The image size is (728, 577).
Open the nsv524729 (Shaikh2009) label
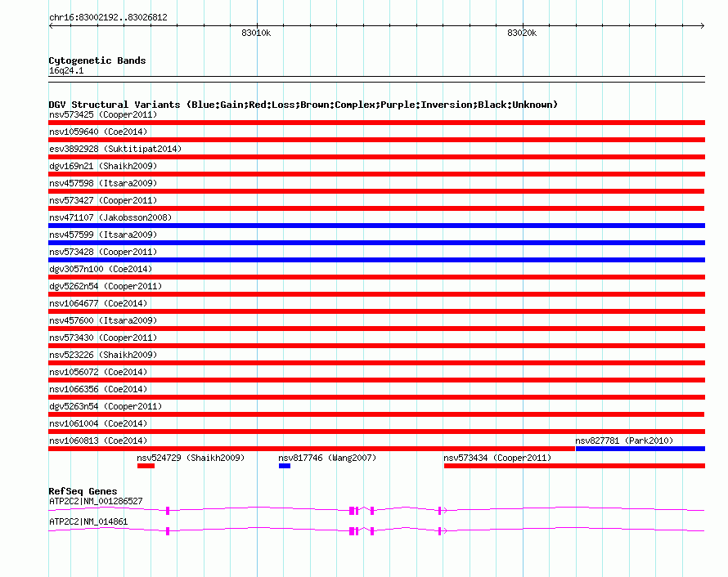[191, 458]
